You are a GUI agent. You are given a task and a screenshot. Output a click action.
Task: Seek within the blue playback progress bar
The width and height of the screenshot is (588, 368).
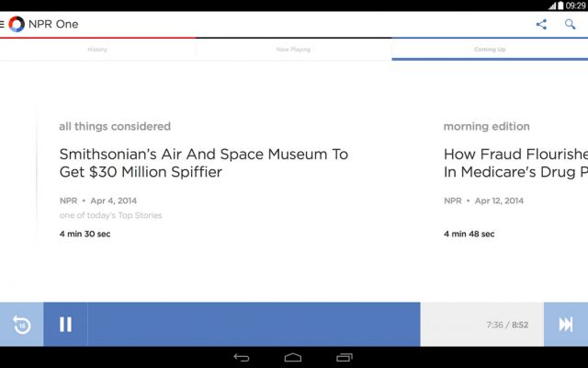click(254, 325)
